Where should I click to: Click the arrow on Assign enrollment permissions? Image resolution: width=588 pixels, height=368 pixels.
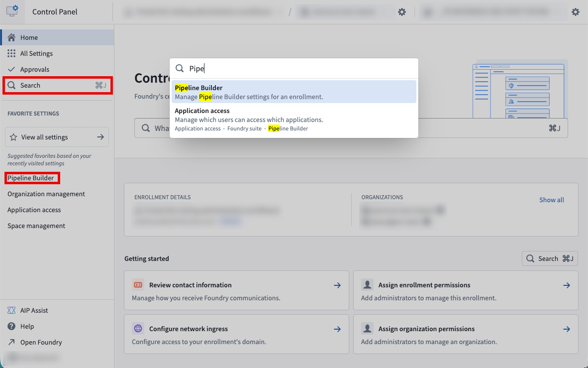567,285
